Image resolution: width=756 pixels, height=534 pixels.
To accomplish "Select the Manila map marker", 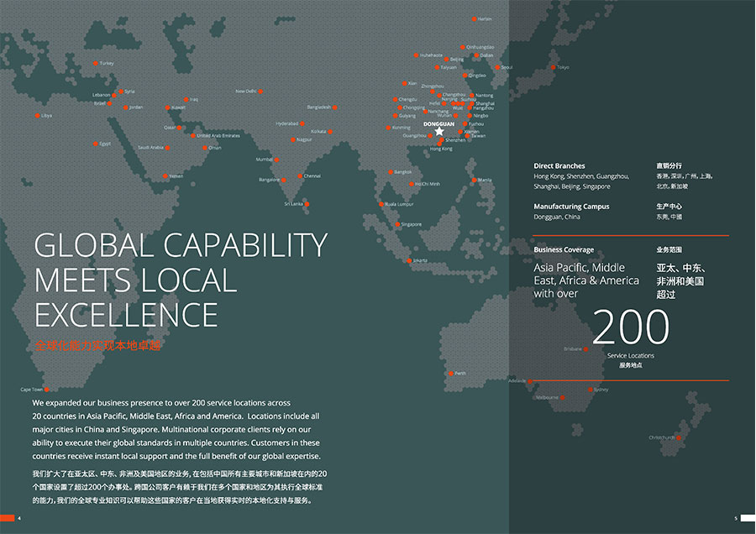I will pos(475,180).
